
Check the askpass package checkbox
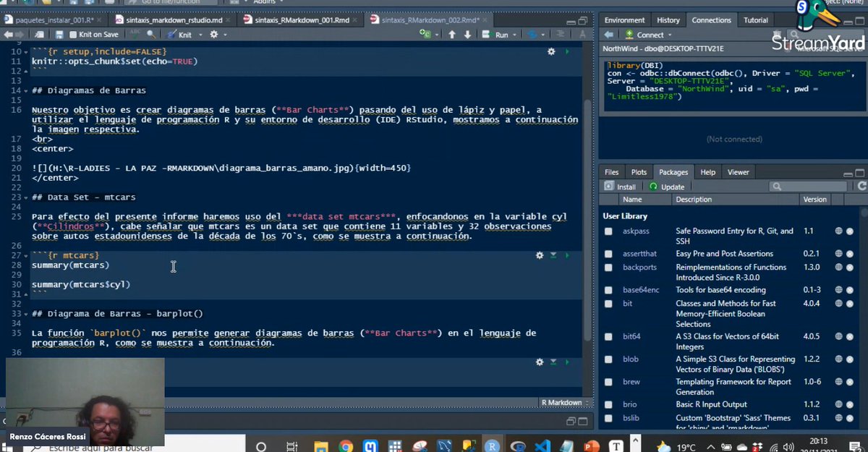609,231
